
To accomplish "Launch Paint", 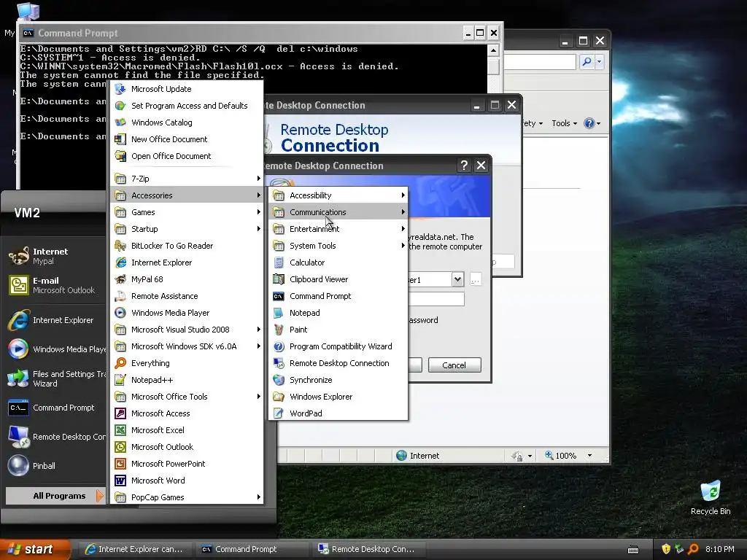I will [x=338, y=330].
